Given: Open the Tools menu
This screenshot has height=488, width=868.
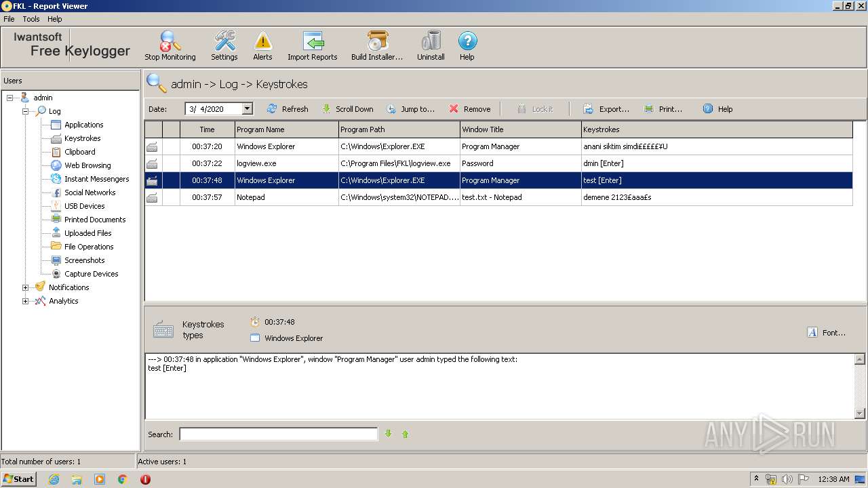Looking at the screenshot, I should click(x=31, y=19).
